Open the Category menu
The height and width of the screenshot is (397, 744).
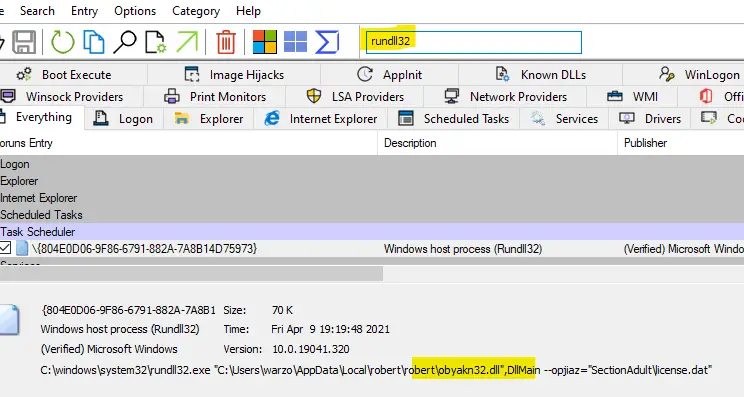tap(196, 11)
